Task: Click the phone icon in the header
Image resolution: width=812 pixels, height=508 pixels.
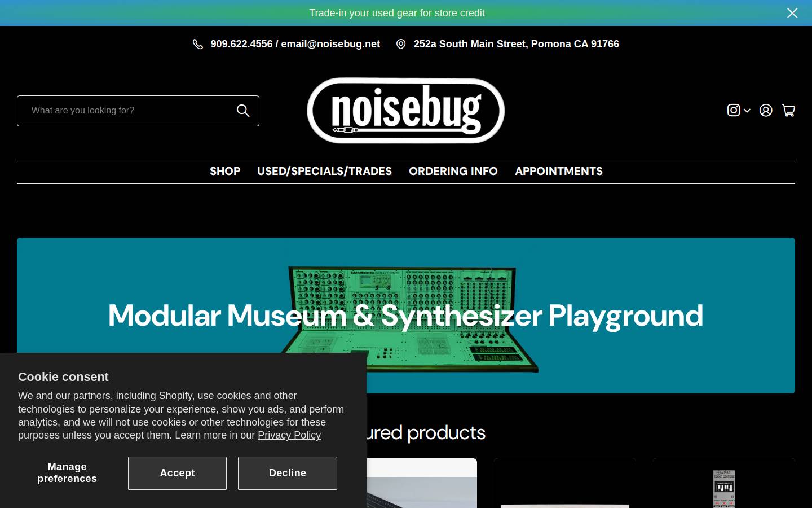Action: (198, 44)
